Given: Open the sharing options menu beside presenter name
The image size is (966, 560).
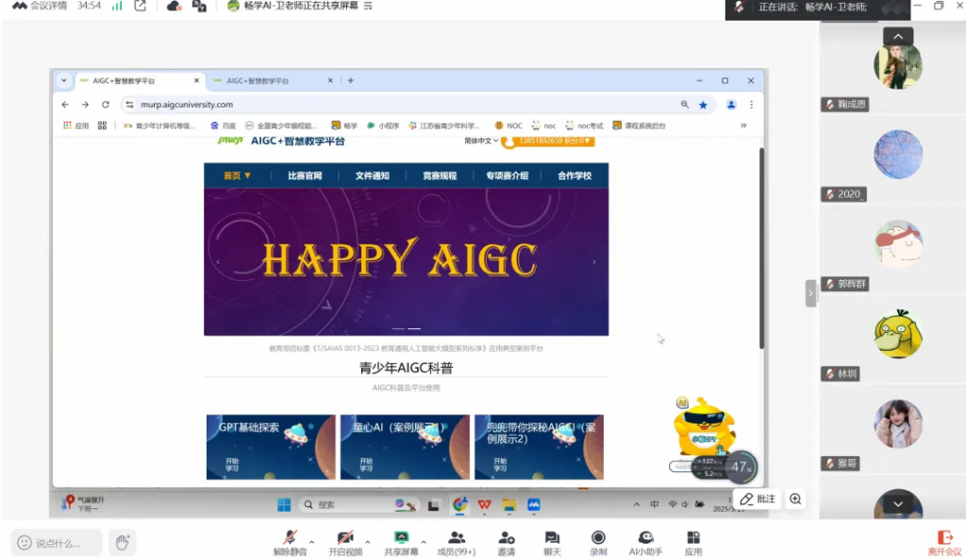Looking at the screenshot, I should click(368, 7).
